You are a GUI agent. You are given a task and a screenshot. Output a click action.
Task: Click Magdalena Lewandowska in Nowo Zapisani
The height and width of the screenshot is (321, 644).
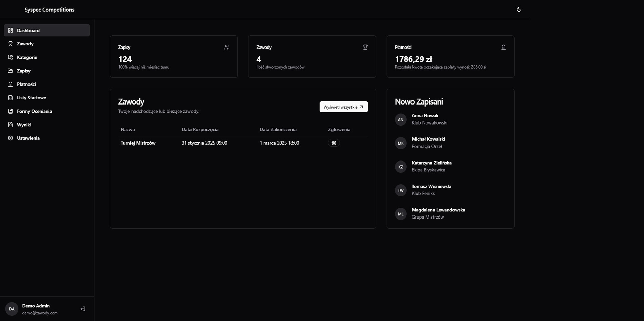tap(438, 210)
